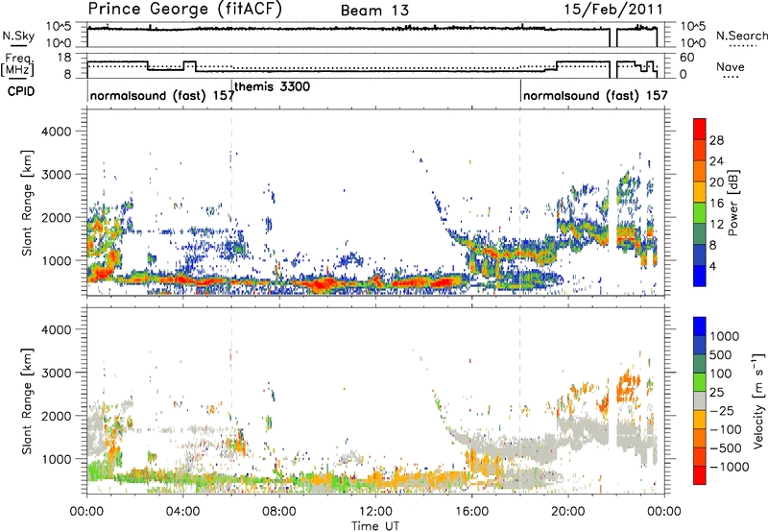Click the blue top segment of the velocity colorbar
768x532 pixels.
pos(700,326)
